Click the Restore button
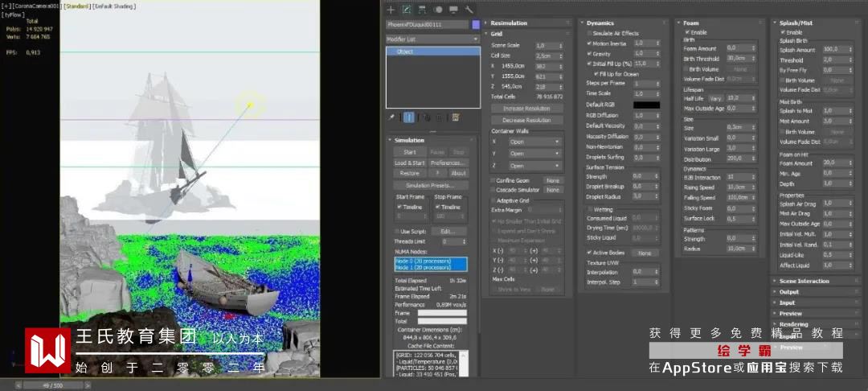The image size is (868, 391). [x=410, y=173]
